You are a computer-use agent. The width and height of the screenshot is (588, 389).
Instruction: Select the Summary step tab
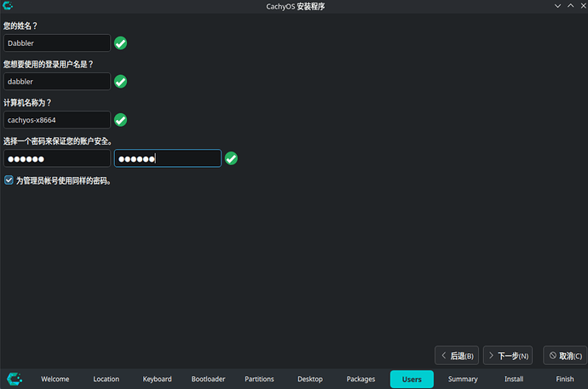[463, 379]
